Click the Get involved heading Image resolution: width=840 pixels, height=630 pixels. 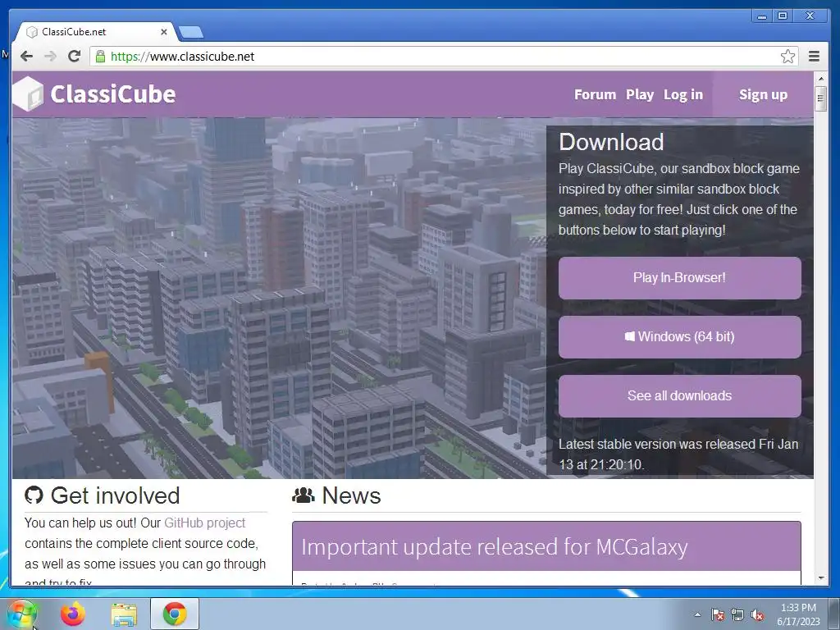coord(115,495)
